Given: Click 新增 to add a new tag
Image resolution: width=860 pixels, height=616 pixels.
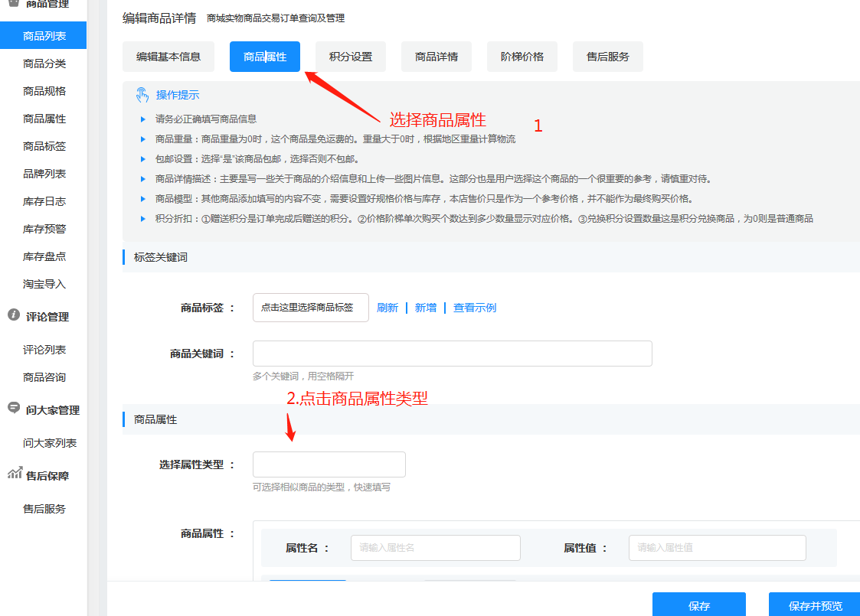Looking at the screenshot, I should click(425, 307).
